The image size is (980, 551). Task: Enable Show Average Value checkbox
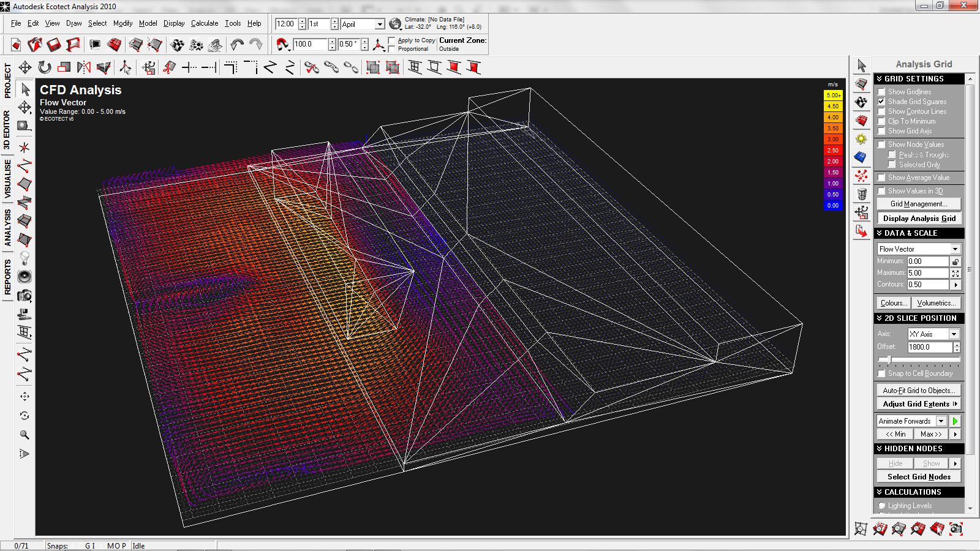tap(881, 178)
